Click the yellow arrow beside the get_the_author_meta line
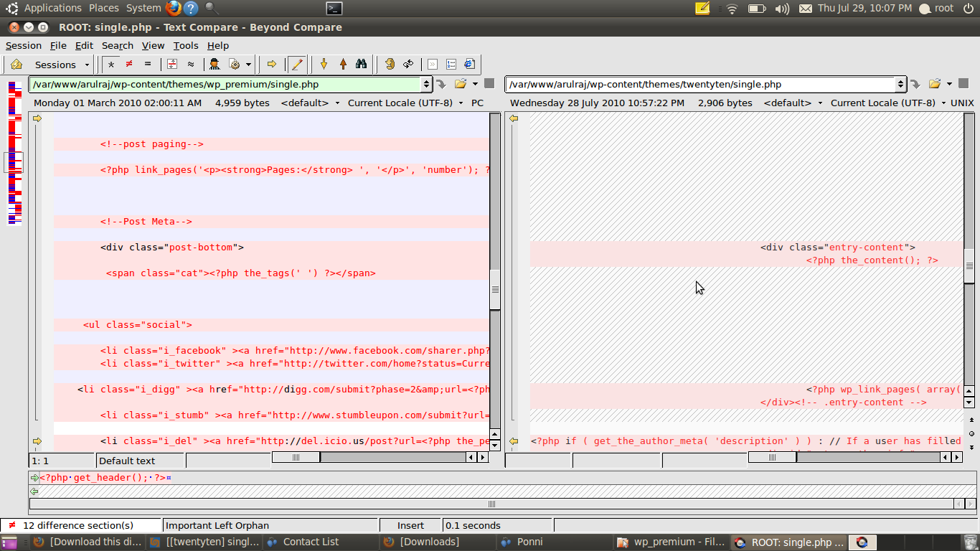 514,441
